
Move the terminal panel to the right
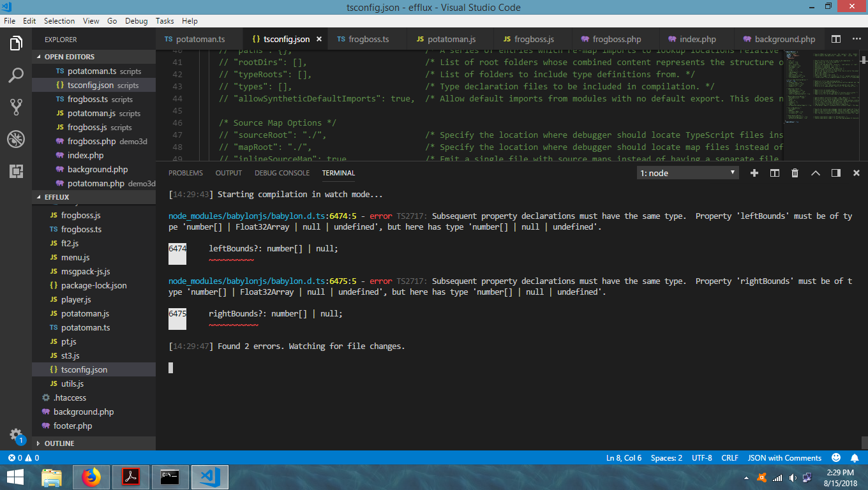click(836, 173)
